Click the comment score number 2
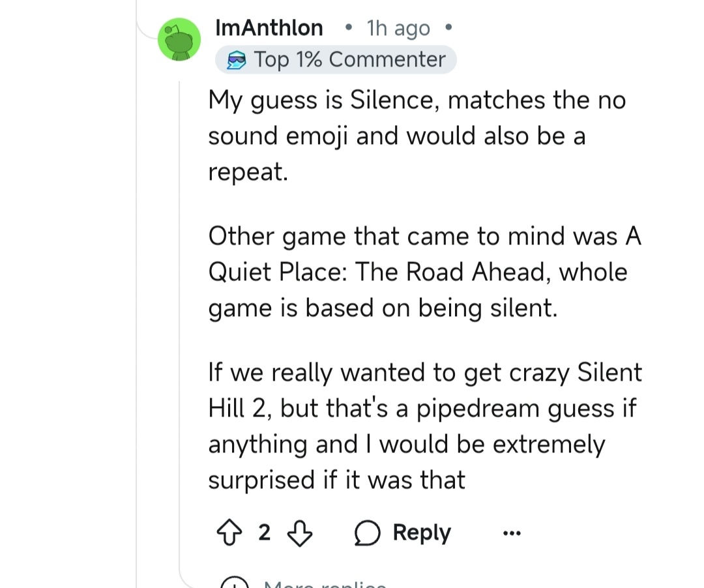 click(x=264, y=533)
